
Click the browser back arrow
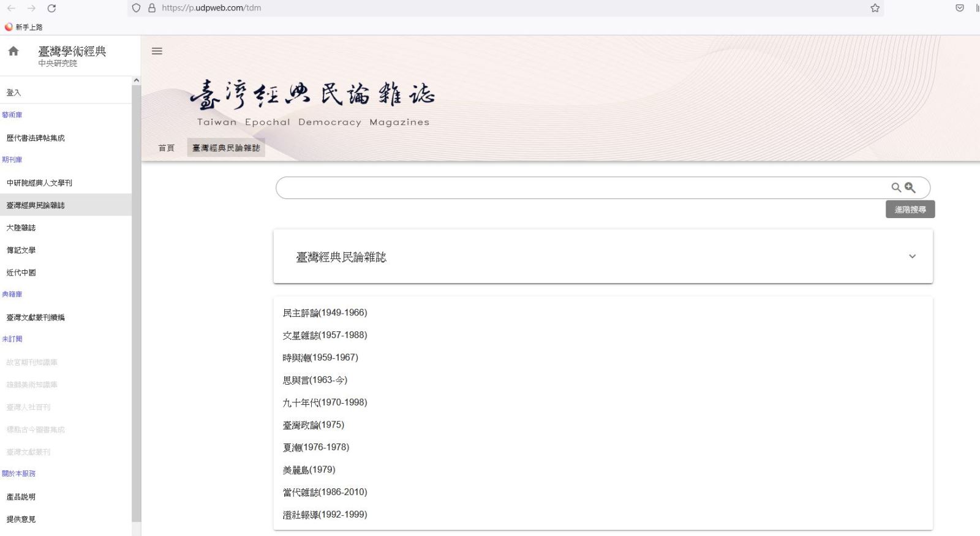tap(11, 8)
